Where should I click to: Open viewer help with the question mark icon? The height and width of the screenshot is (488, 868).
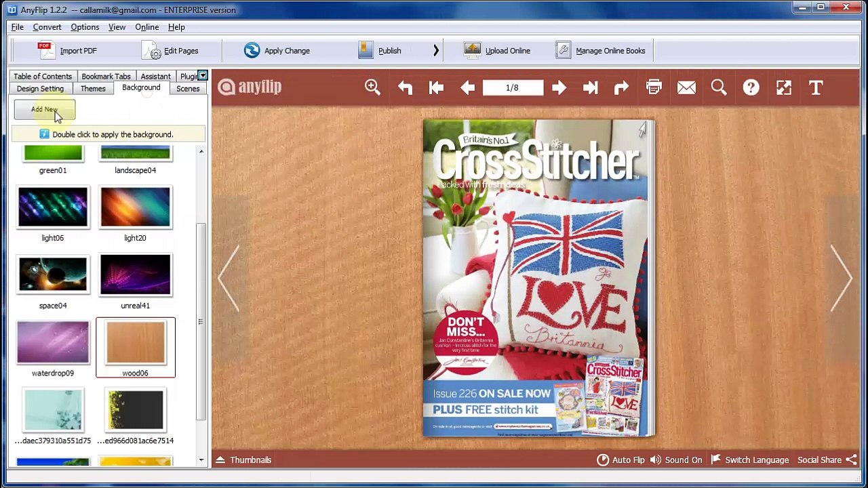[751, 87]
